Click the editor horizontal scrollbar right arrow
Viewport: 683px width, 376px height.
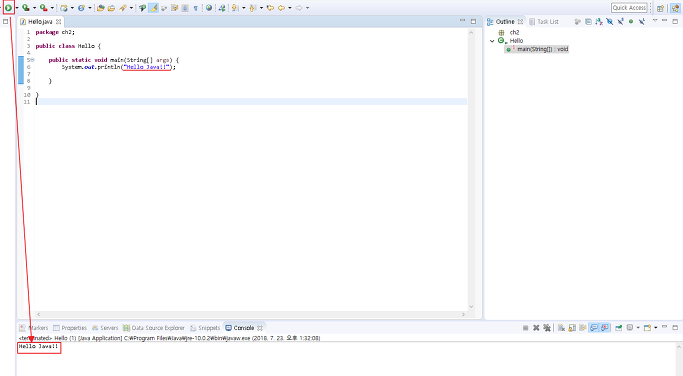pyautogui.click(x=463, y=314)
